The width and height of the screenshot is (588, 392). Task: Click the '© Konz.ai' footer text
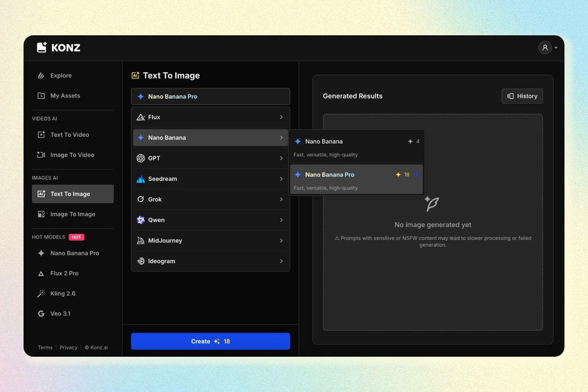click(x=96, y=347)
